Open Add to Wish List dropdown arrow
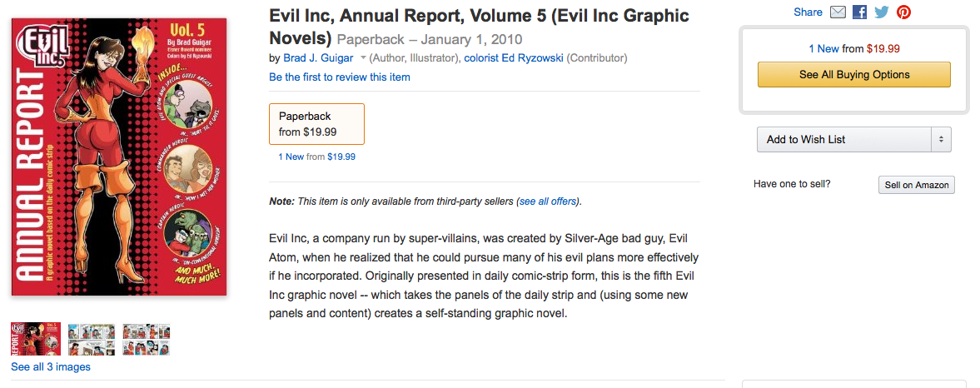This screenshot has width=980, height=388. click(x=941, y=140)
